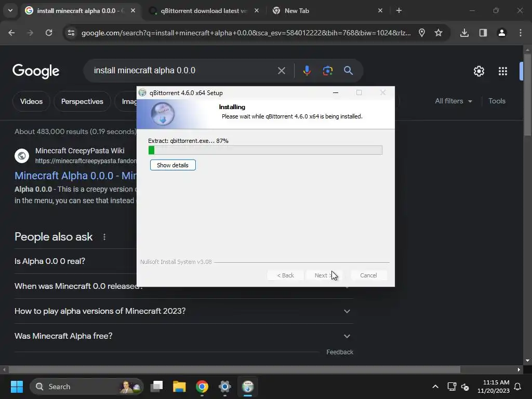Click qBittorrent setup icon on taskbar

coord(248,387)
